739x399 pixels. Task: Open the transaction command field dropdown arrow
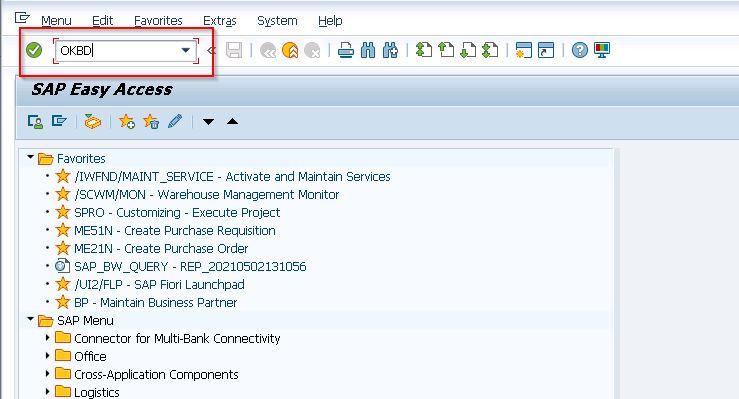click(x=186, y=50)
